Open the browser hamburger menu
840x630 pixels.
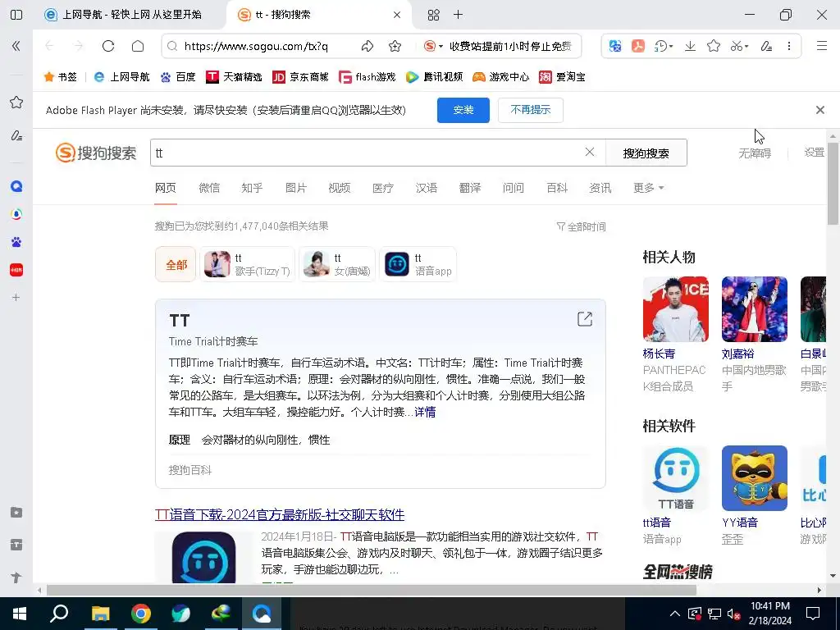tap(822, 46)
